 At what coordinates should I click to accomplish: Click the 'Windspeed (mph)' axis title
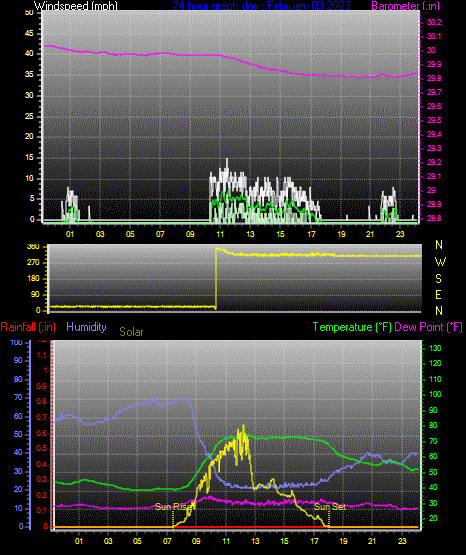coord(76,6)
